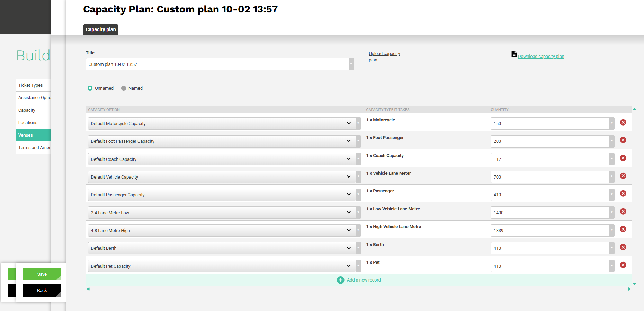Remove the Default Foot Passenger Capacity row
The image size is (644, 311).
623,140
